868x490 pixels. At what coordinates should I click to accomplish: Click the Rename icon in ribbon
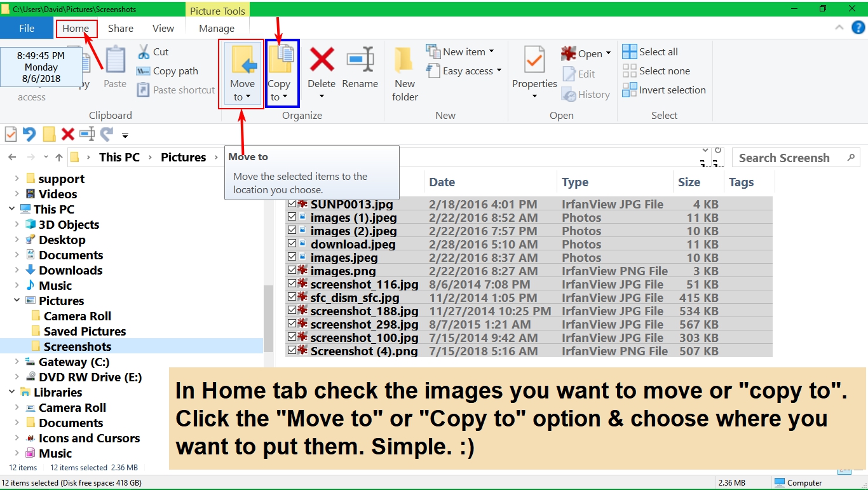[360, 59]
